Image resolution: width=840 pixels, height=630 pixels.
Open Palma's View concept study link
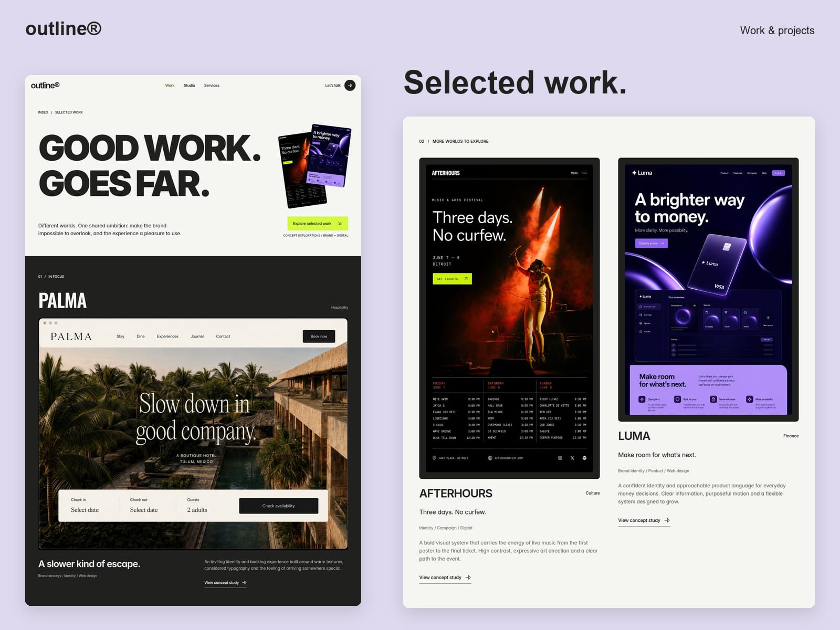pyautogui.click(x=225, y=583)
